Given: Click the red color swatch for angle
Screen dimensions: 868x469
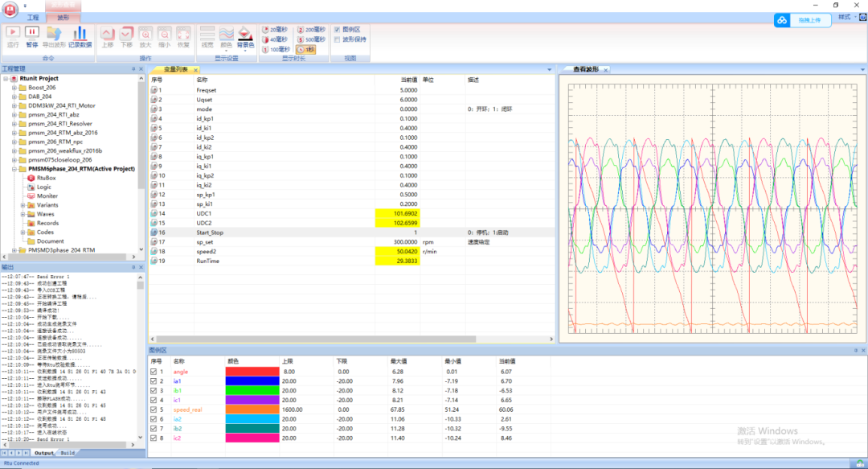Looking at the screenshot, I should point(251,372).
